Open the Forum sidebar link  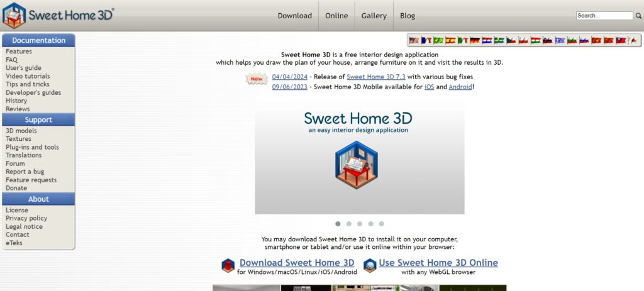tap(15, 163)
